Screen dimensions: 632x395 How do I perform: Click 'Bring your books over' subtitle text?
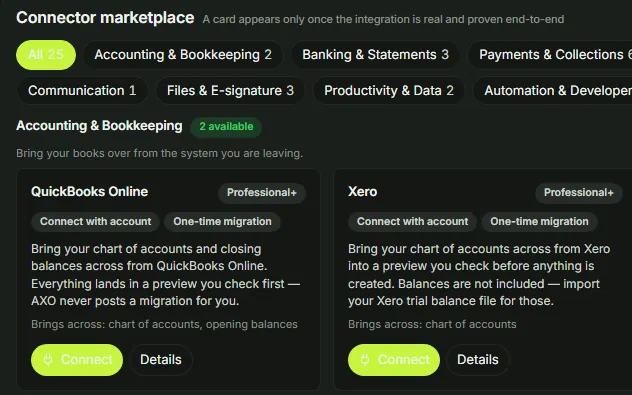tap(160, 154)
